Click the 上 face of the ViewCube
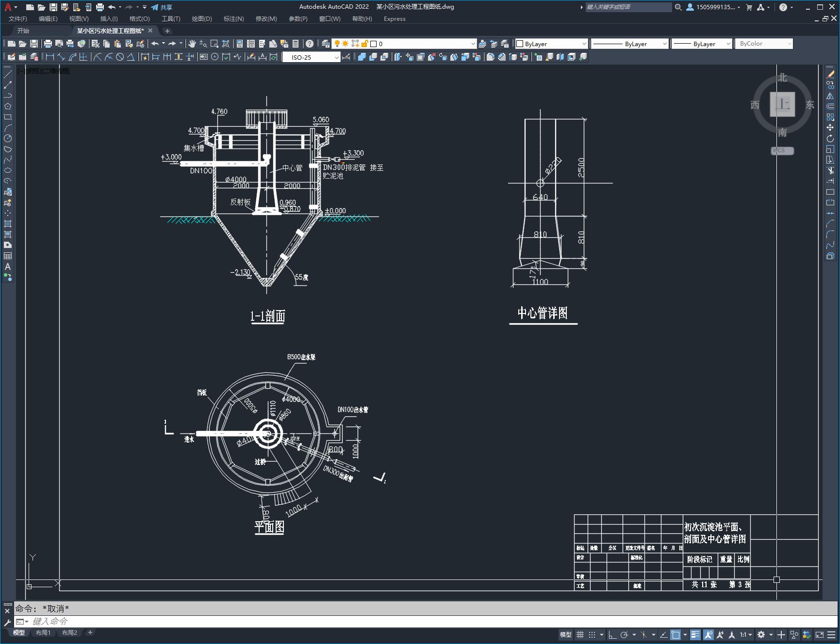The image size is (840, 644). tap(782, 104)
